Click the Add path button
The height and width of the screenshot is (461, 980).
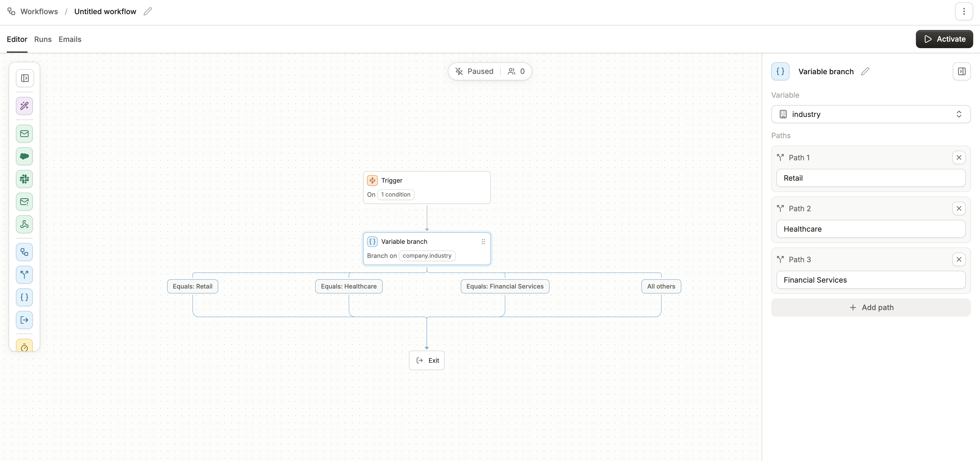click(x=871, y=308)
